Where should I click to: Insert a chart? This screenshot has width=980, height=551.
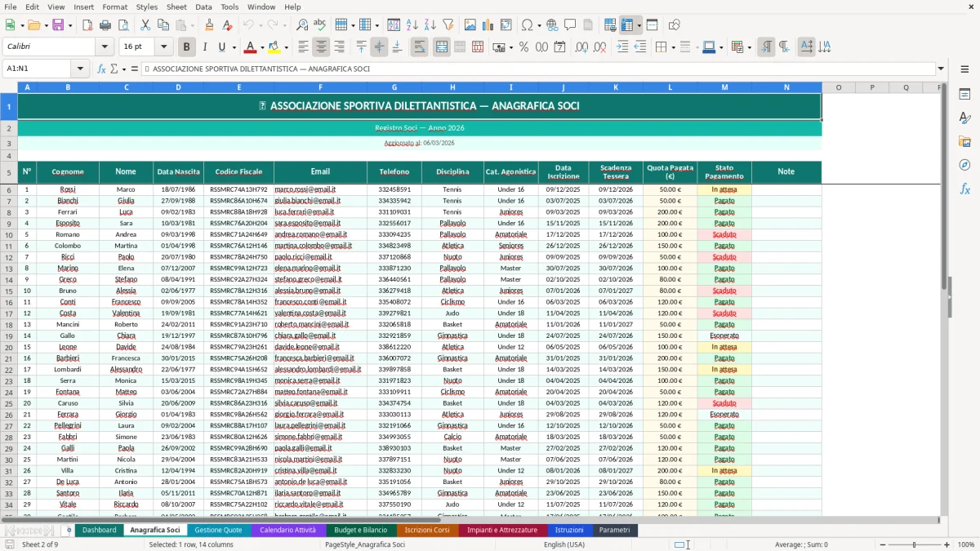point(488,25)
